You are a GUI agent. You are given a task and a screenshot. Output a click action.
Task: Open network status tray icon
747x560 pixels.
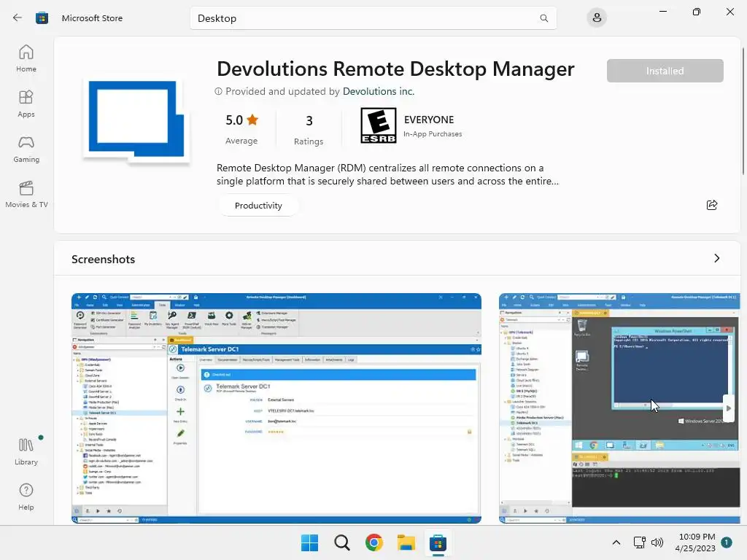click(639, 542)
